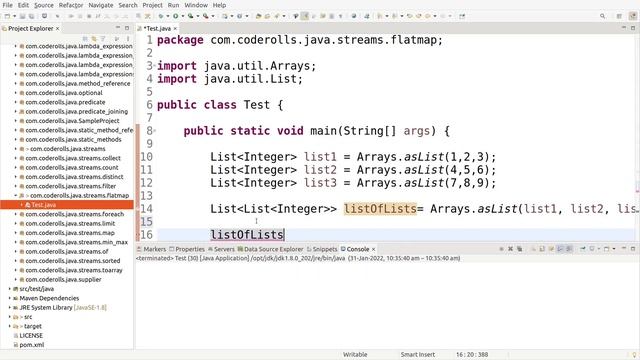Viewport: 640px width, 360px height.
Task: Switch to the Java perspective icon
Action: pos(633,16)
